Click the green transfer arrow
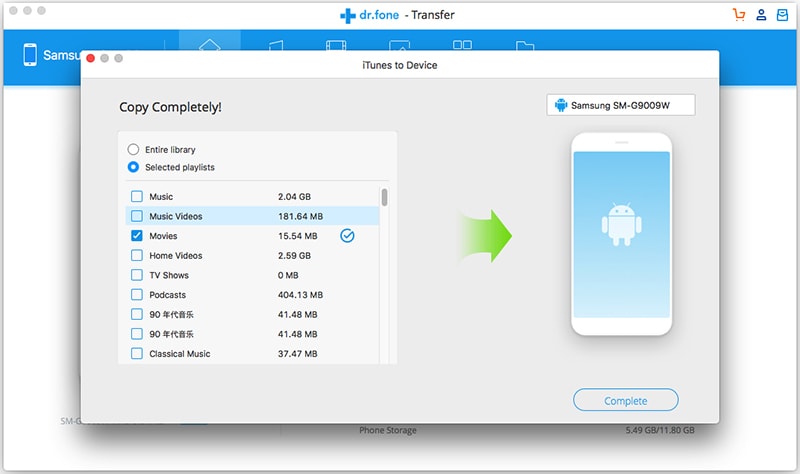800x474 pixels. point(485,236)
